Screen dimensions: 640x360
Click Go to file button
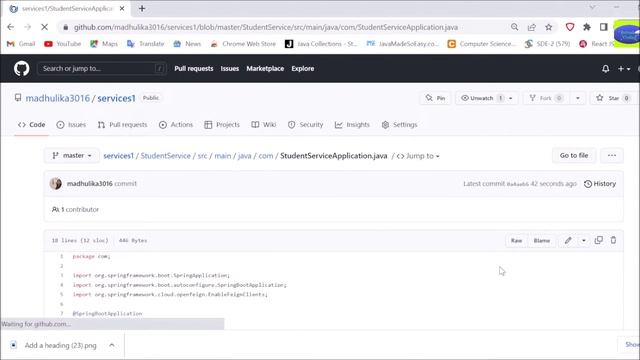click(574, 156)
